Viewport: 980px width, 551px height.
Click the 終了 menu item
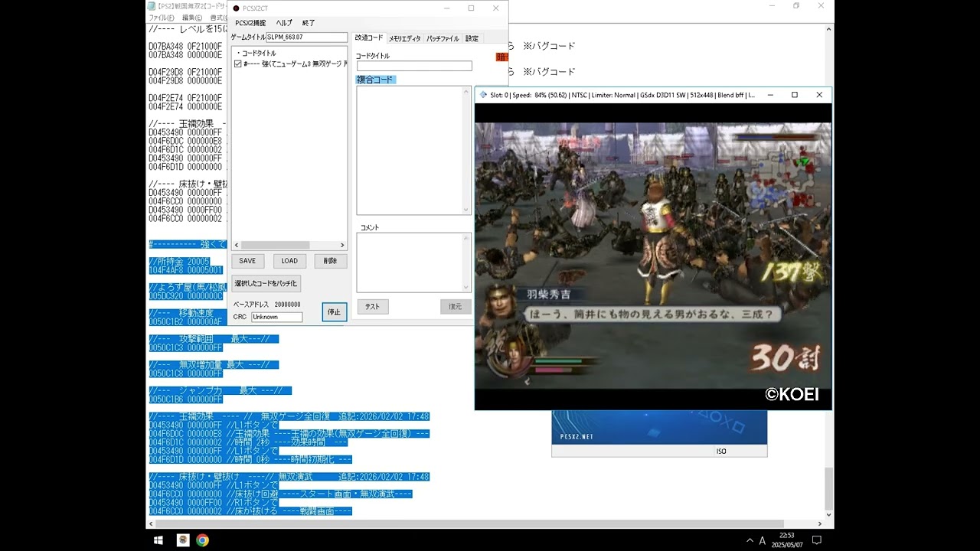point(309,23)
